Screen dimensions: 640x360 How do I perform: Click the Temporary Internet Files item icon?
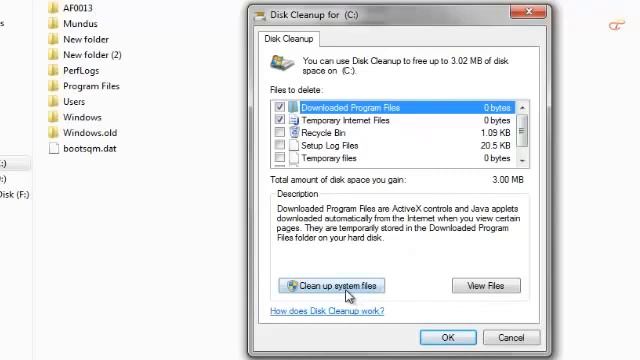(x=293, y=120)
